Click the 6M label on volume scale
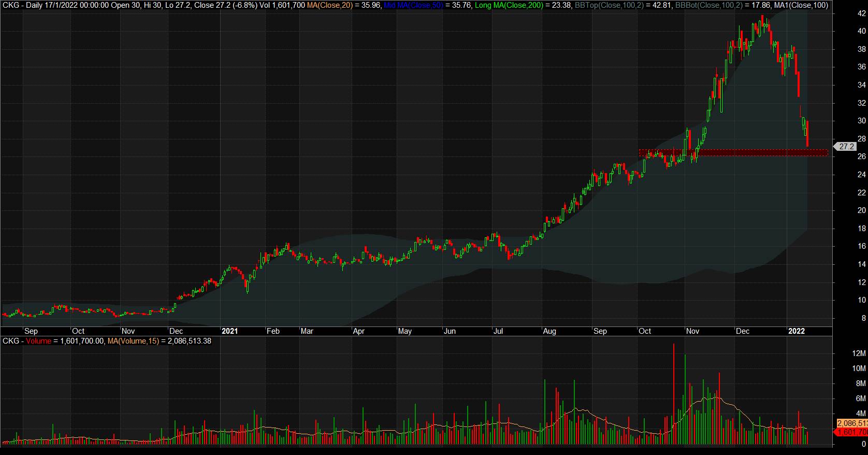868x455 pixels. 861,399
